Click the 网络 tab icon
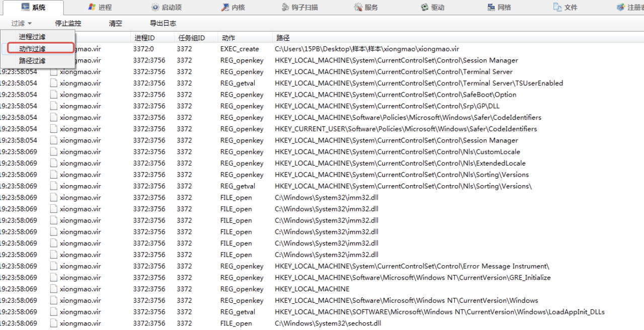 click(491, 8)
